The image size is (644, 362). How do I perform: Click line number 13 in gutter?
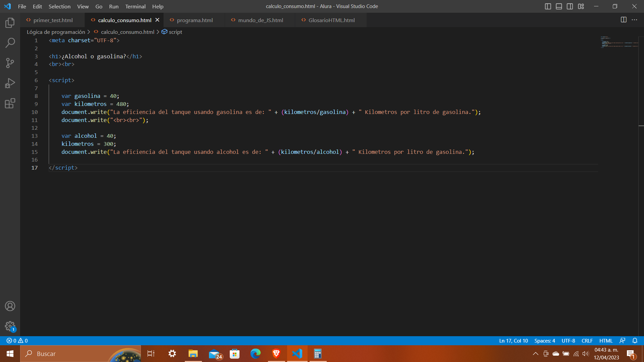(34, 136)
